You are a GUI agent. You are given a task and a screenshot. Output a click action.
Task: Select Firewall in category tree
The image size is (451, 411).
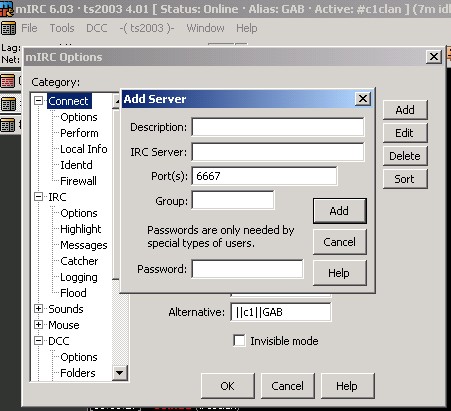(78, 181)
